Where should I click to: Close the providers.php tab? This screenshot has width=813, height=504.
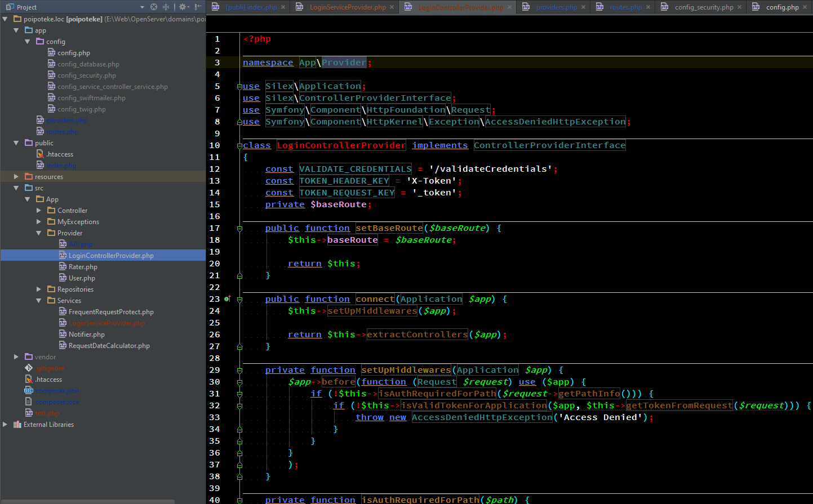(x=583, y=7)
